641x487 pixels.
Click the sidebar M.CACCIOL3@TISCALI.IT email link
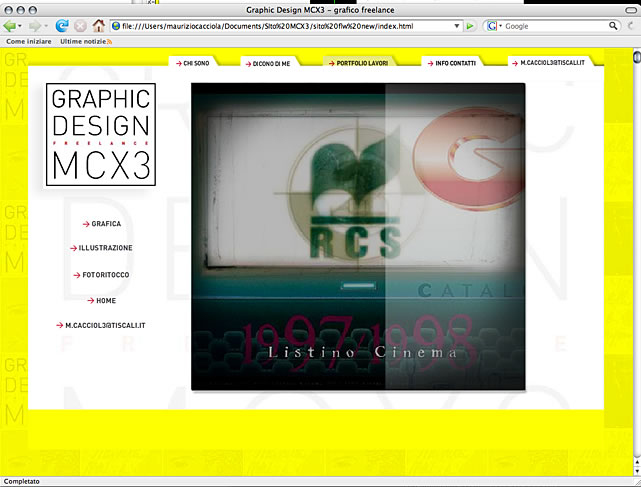pos(101,325)
